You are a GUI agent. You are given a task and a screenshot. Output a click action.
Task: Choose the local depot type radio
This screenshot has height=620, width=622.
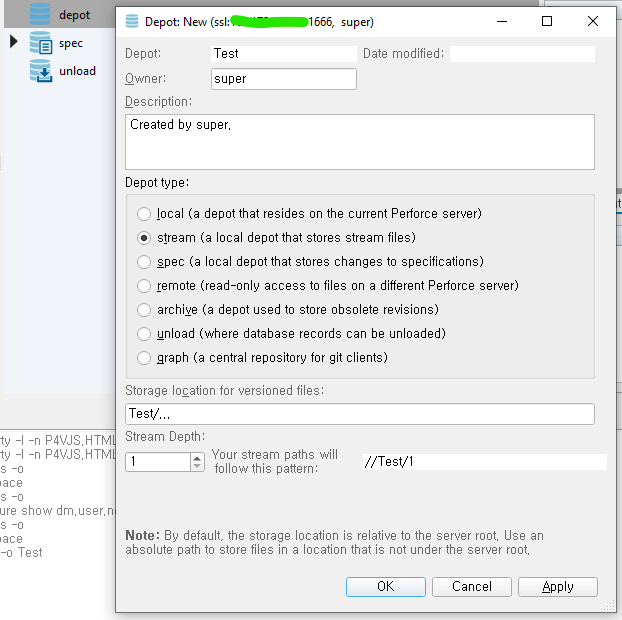[x=144, y=214]
